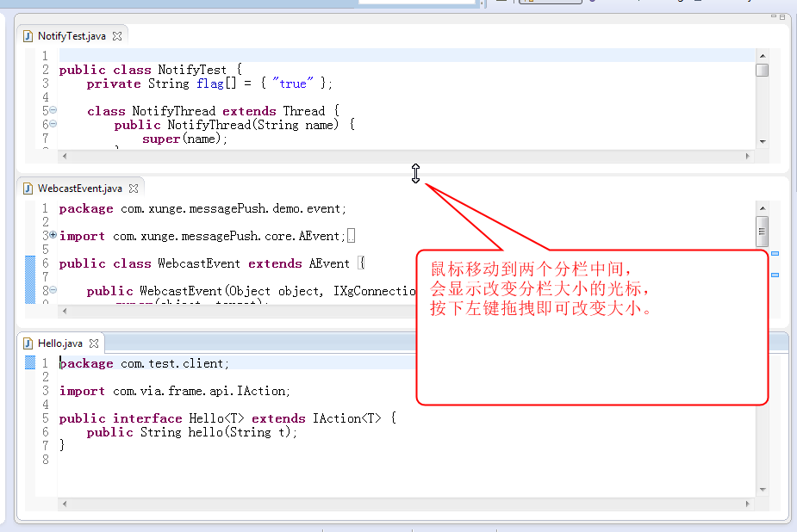The height and width of the screenshot is (532, 797).
Task: Click the 'flag' field name in NotifyTest
Action: [x=210, y=84]
